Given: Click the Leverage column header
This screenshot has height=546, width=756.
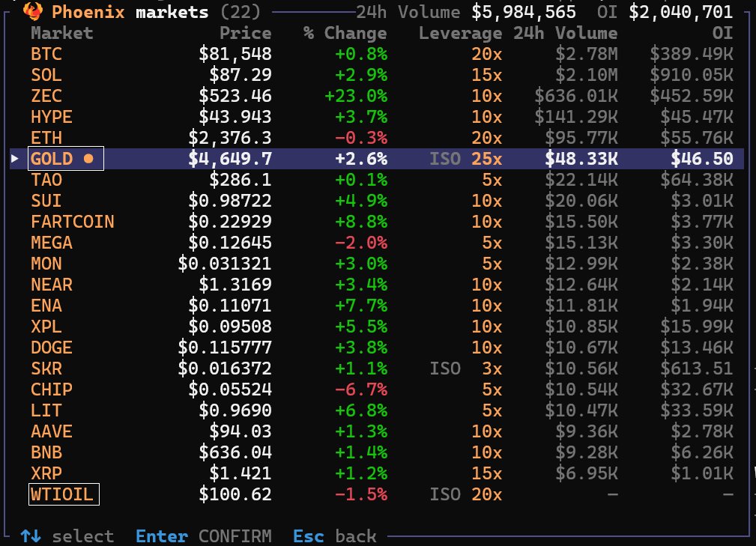Looking at the screenshot, I should (461, 33).
